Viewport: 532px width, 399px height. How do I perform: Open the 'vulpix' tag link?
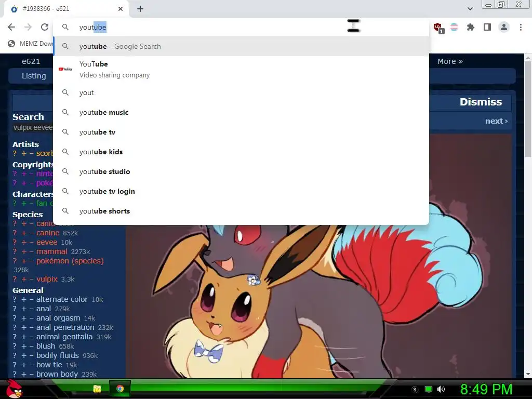(47, 279)
